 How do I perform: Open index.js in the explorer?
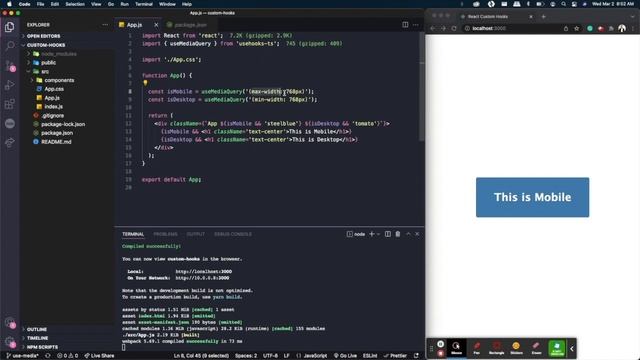(53, 107)
